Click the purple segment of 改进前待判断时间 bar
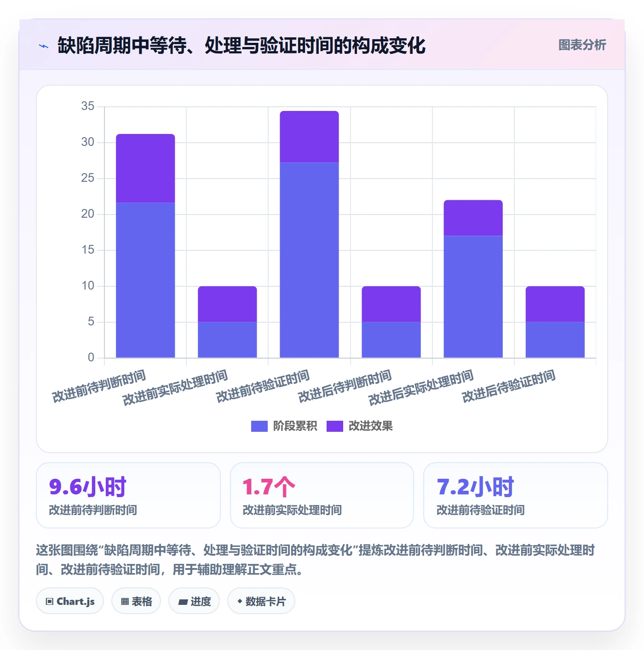This screenshot has width=644, height=650. [145, 168]
